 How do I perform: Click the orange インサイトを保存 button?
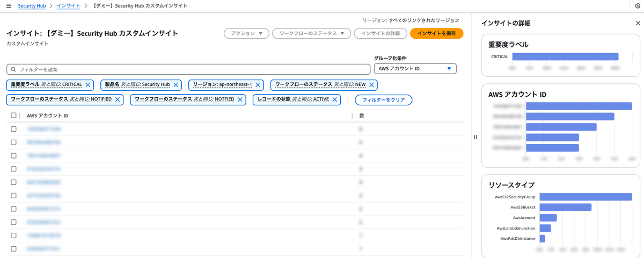click(x=436, y=33)
